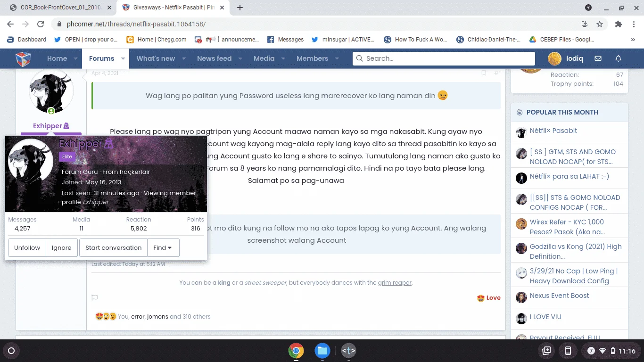Open a new browser tab

240,8
